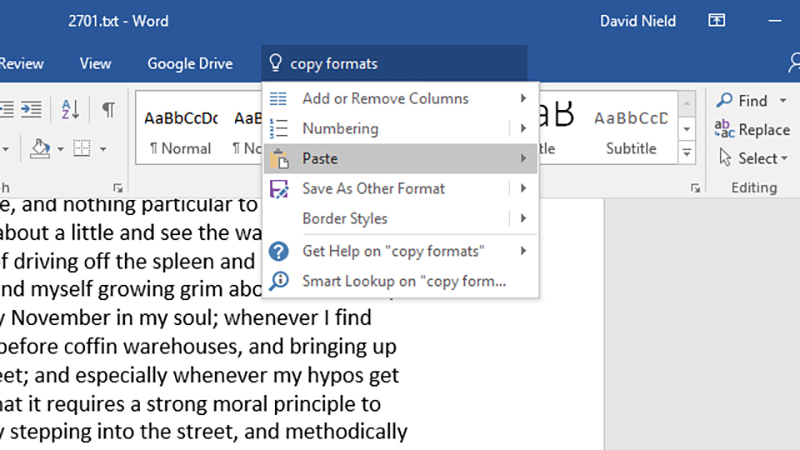Expand the Get Help submenu arrow
This screenshot has height=450, width=800.
point(523,251)
